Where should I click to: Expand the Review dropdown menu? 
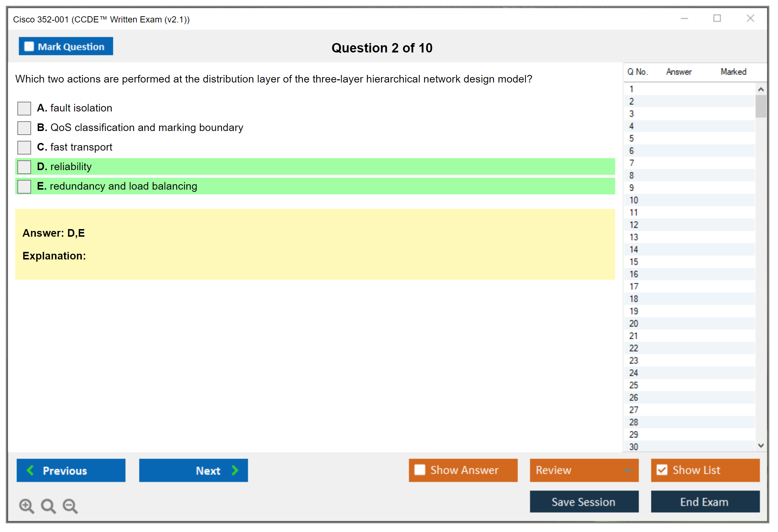tap(628, 470)
